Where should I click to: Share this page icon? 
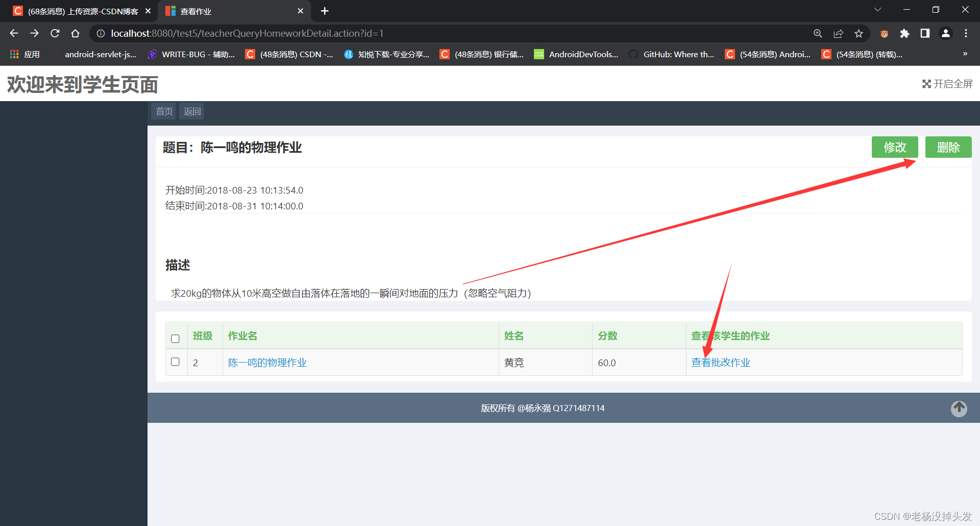click(x=838, y=33)
